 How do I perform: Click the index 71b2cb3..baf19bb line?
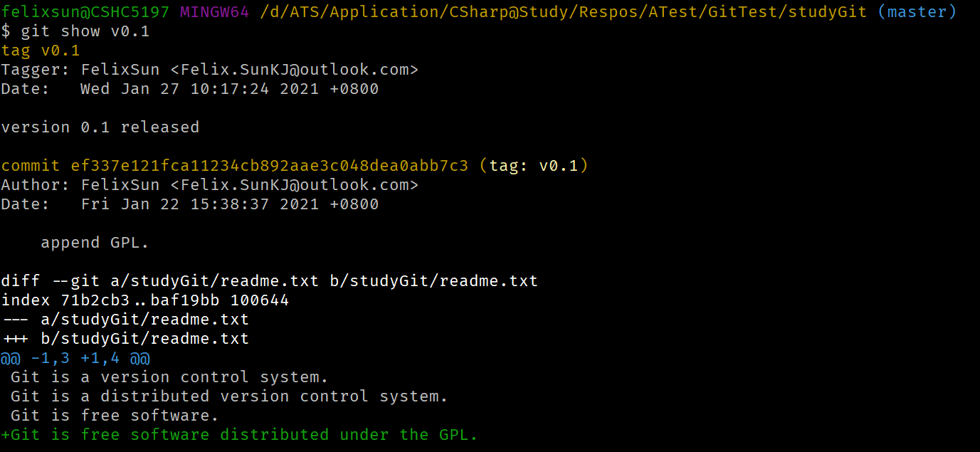pos(145,300)
